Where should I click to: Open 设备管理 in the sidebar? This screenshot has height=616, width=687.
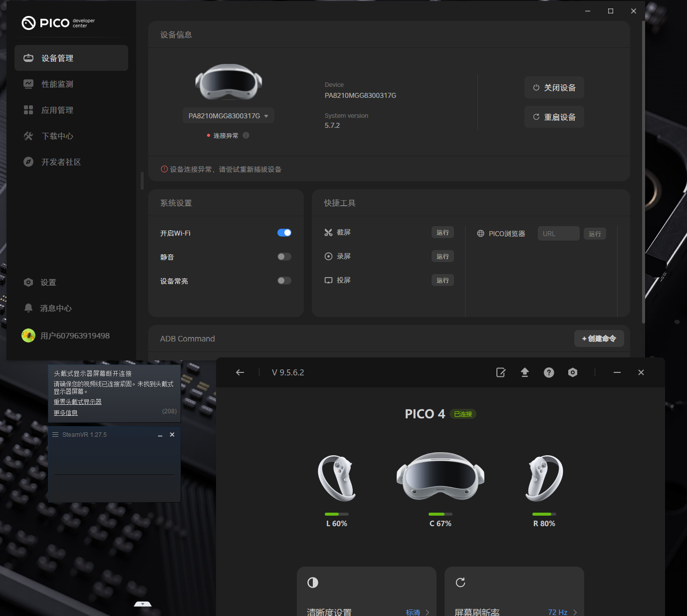point(71,58)
